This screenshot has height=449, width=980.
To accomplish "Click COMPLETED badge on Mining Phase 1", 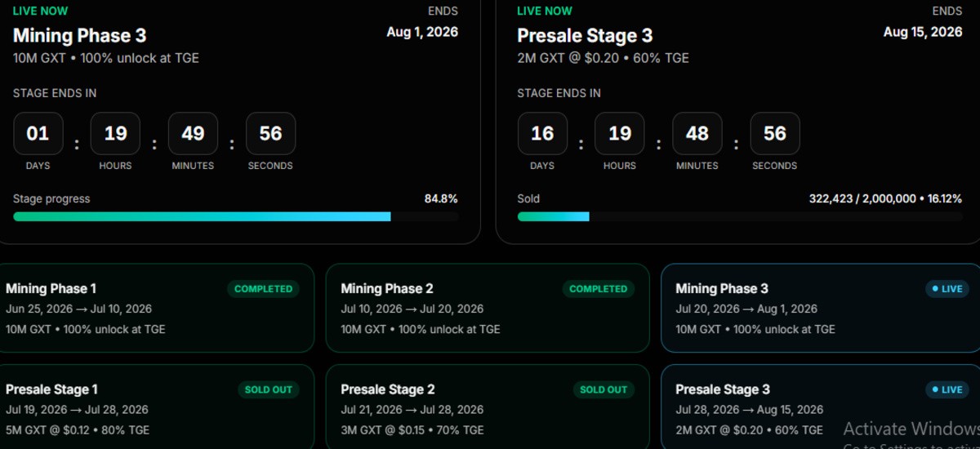I will (x=263, y=289).
